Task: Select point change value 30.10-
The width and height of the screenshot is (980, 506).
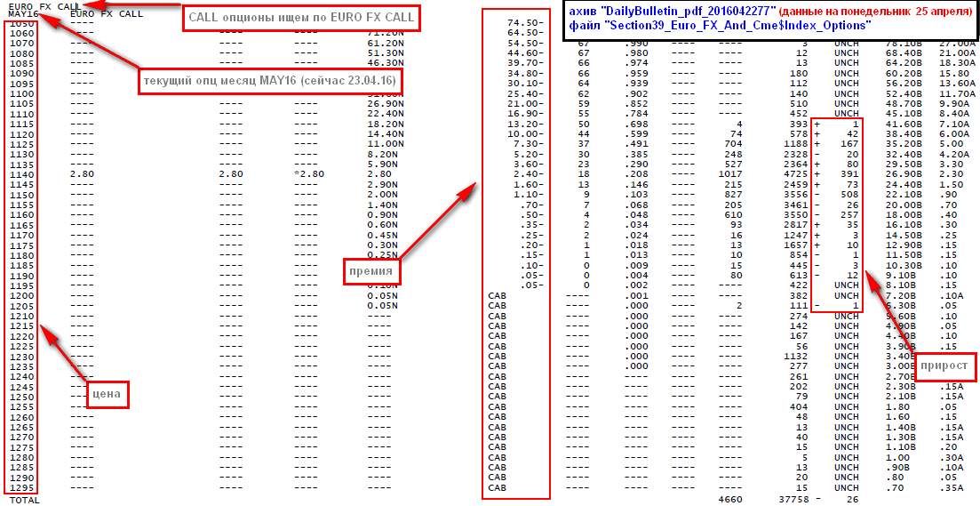Action: pos(527,83)
